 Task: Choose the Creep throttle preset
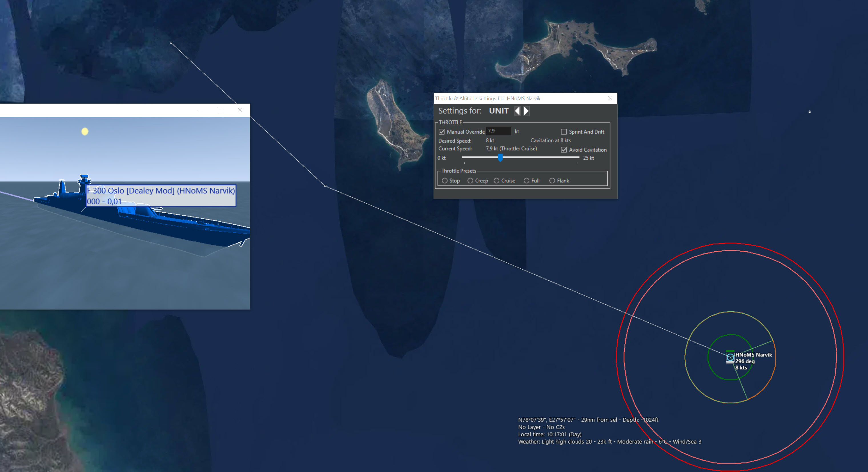470,180
